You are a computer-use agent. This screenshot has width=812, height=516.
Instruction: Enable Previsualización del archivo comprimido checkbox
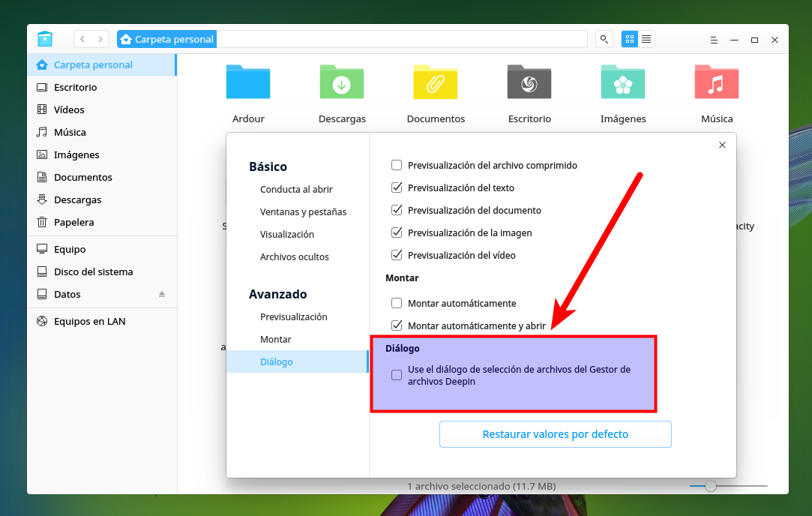[x=397, y=165]
